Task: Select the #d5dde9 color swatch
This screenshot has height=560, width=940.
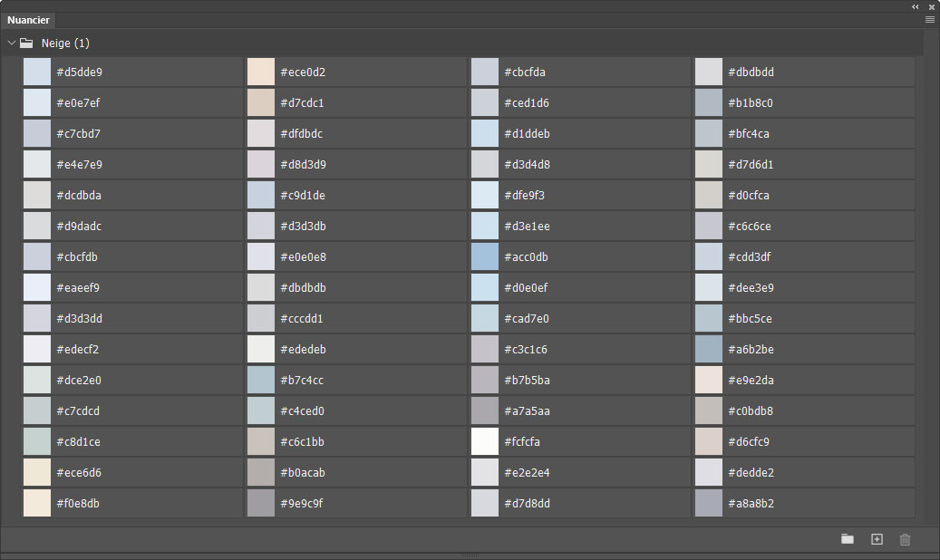Action: click(37, 72)
